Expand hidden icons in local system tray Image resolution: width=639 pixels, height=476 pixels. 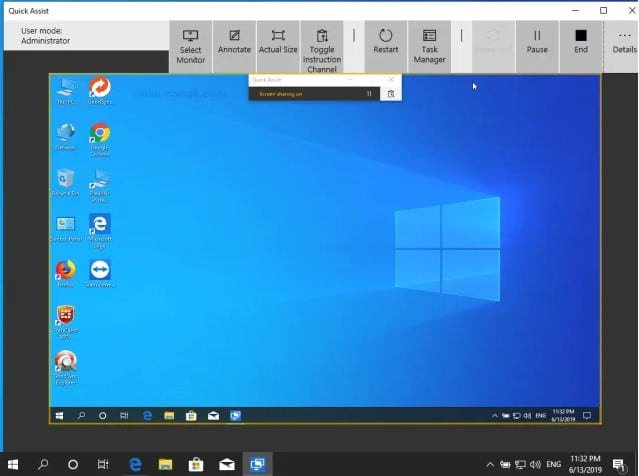[x=489, y=464]
